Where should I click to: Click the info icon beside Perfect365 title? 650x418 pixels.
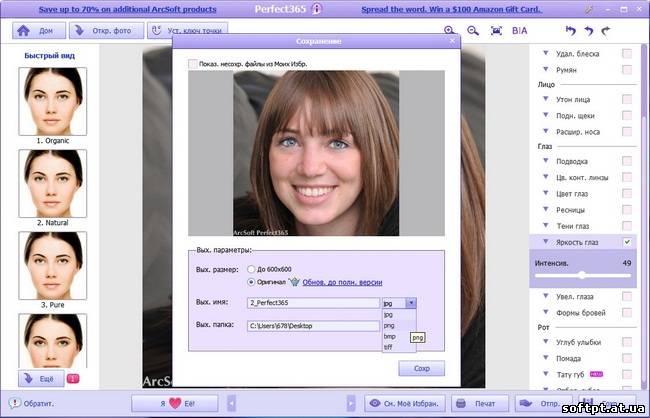[317, 9]
